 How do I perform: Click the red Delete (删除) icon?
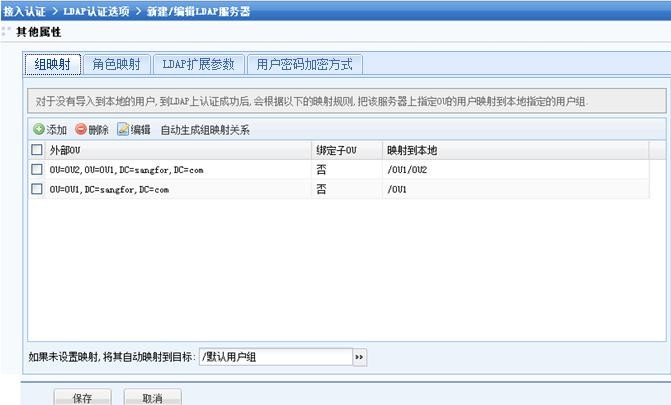pyautogui.click(x=81, y=130)
